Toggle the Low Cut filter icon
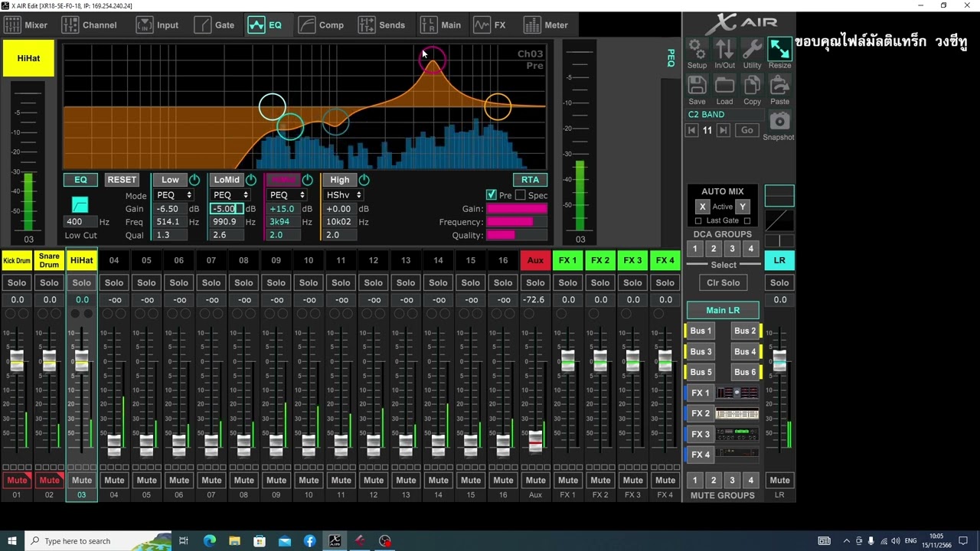 pyautogui.click(x=80, y=204)
